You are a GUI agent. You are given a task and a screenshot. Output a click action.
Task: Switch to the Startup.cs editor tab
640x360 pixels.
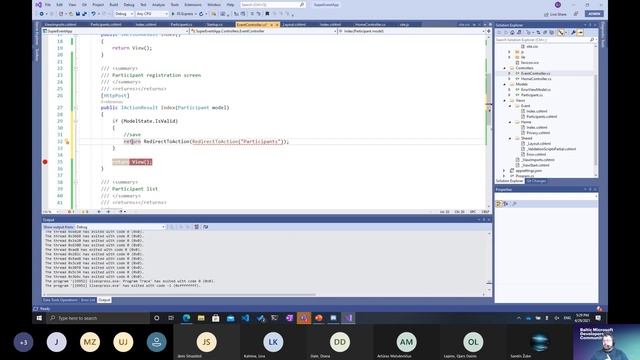[x=214, y=24]
